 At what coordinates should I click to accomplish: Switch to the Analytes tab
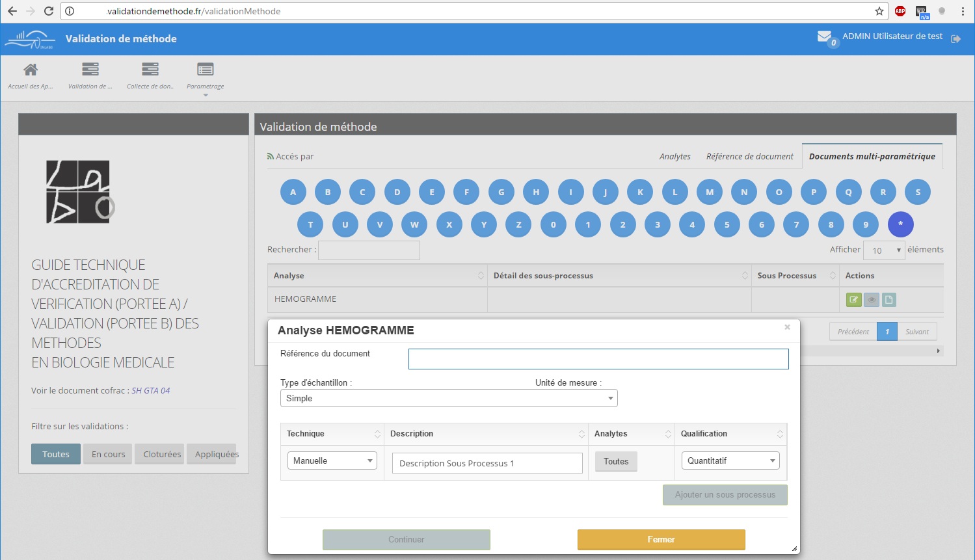[x=674, y=156]
